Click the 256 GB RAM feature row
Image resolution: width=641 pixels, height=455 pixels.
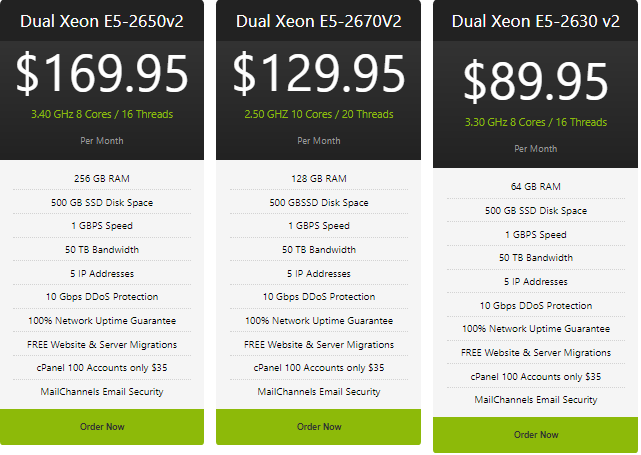[102, 178]
